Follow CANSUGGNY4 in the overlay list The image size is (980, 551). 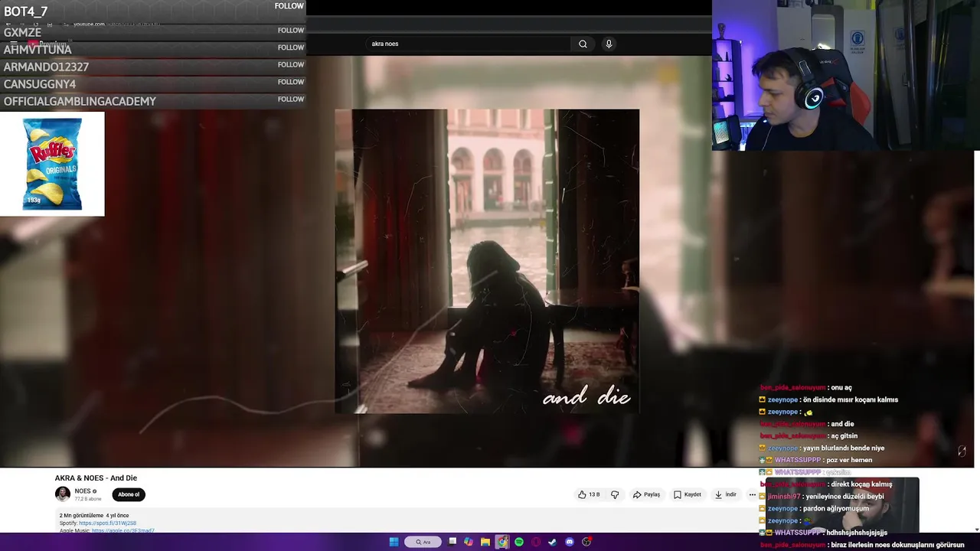290,82
